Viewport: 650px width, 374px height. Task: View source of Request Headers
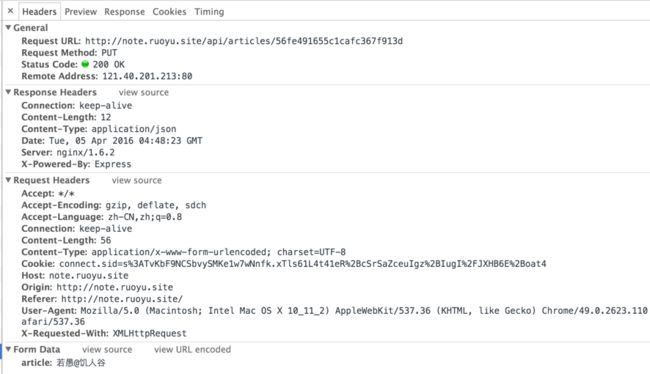pos(137,180)
